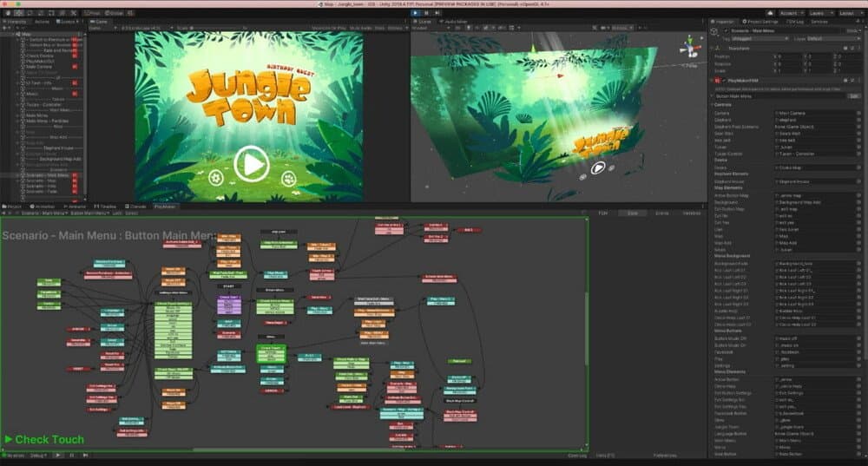Click the Pause button in Unity toolbar

coord(426,13)
